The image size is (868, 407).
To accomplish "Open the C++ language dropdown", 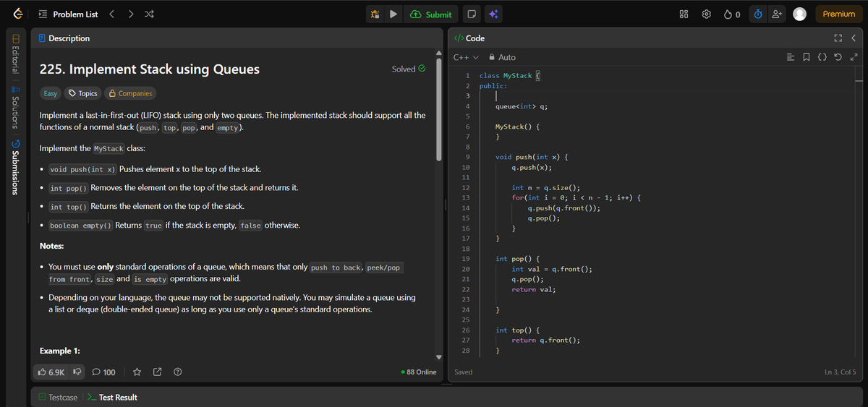I will [466, 57].
